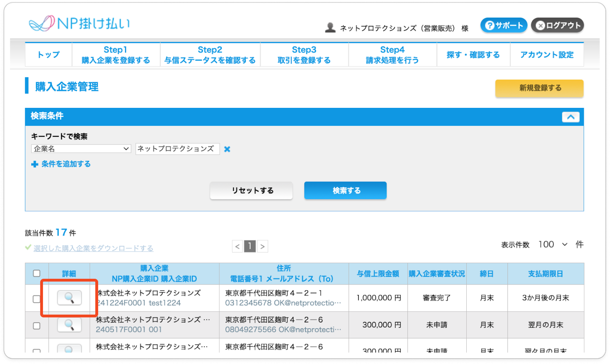The height and width of the screenshot is (364, 610).
Task: Open the 企業名 search field dropdown
Action: (x=81, y=149)
